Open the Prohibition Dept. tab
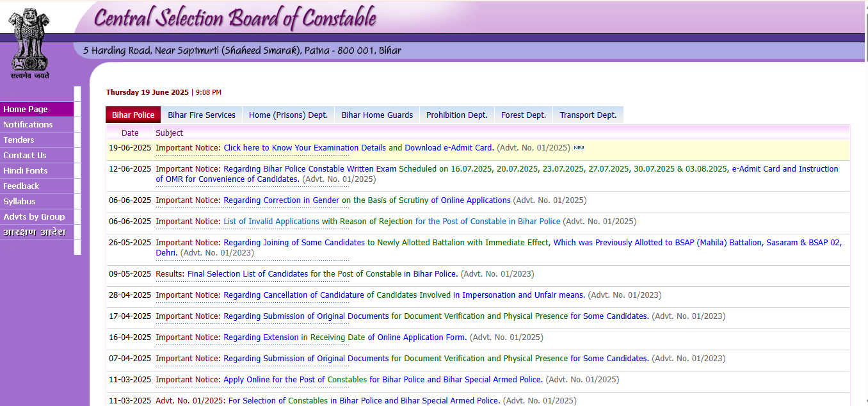The width and height of the screenshot is (868, 406). tap(457, 115)
